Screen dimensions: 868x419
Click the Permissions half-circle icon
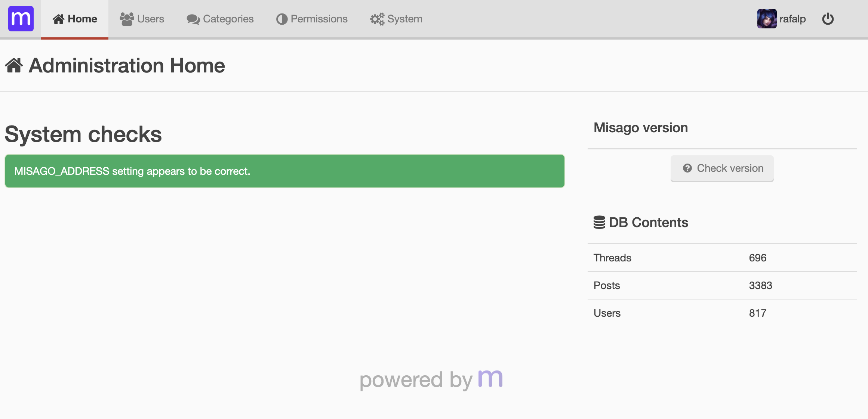[x=282, y=19]
